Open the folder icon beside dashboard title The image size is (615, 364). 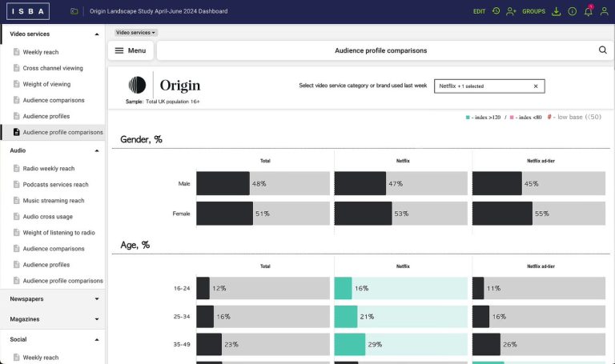(74, 11)
